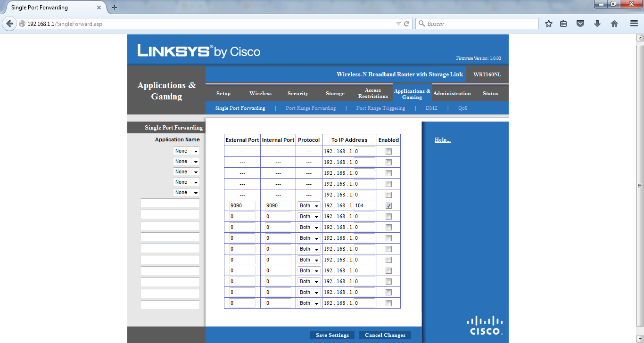Open the Firefox hamburger menu
The width and height of the screenshot is (644, 343).
click(x=634, y=24)
